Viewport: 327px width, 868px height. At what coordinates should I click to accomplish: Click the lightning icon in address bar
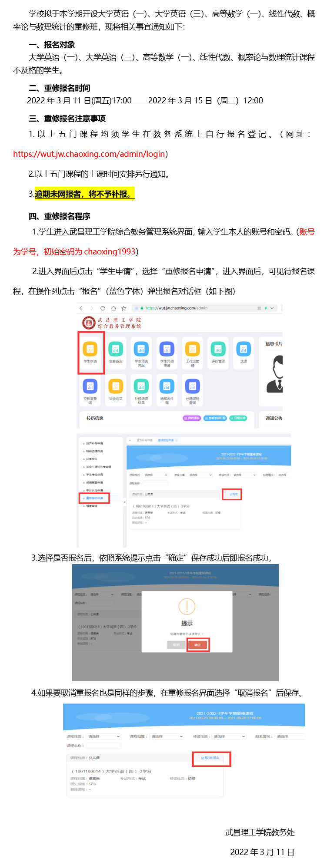click(266, 308)
